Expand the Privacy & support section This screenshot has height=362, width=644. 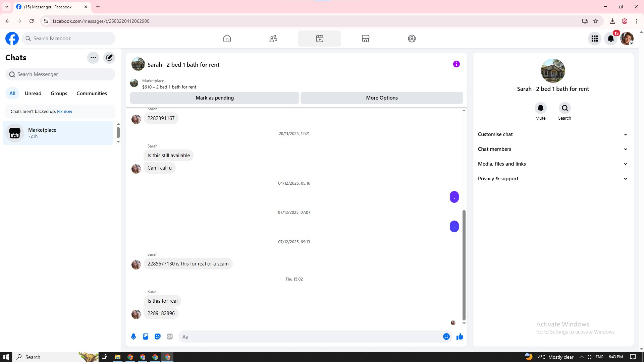click(x=552, y=179)
